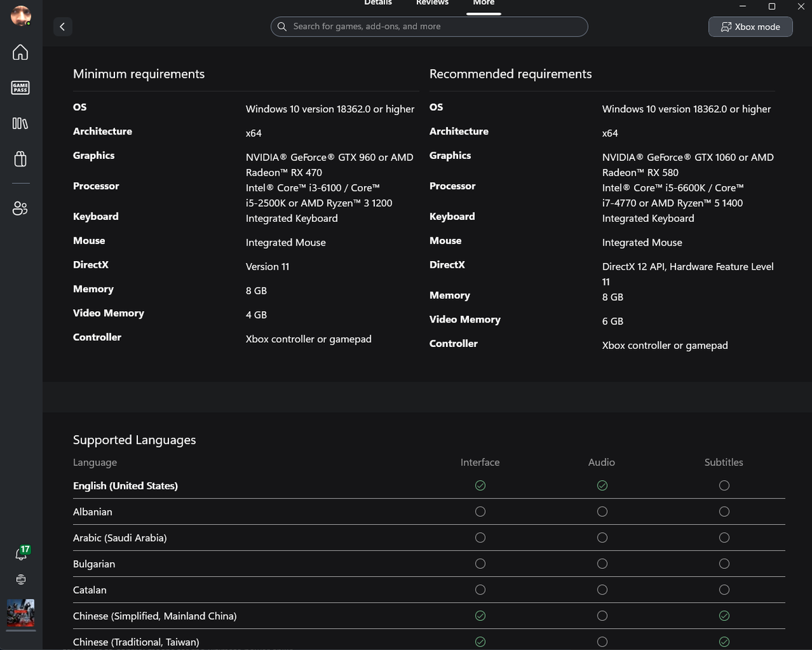Click the "6 GB" video memory value
The height and width of the screenshot is (650, 812).
[x=613, y=321]
